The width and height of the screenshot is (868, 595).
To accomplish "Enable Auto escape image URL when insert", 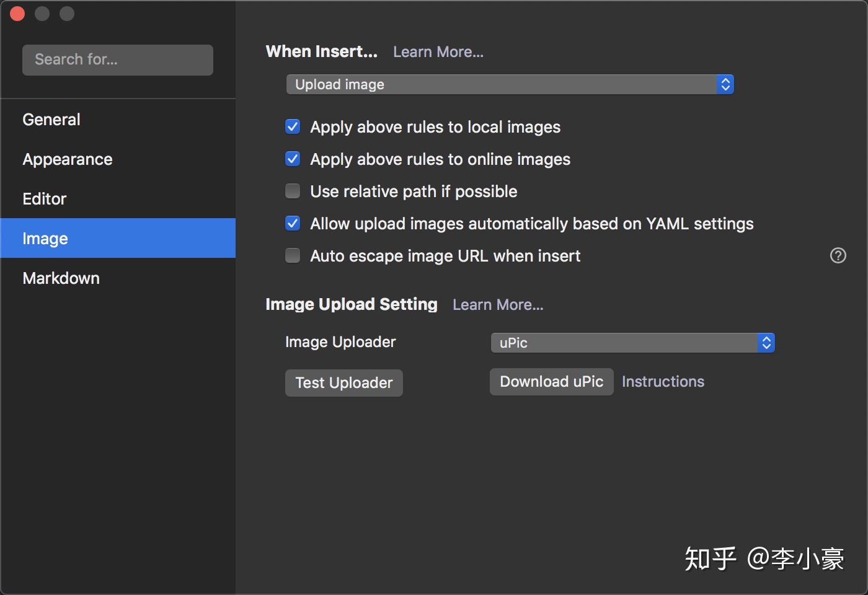I will pos(293,256).
